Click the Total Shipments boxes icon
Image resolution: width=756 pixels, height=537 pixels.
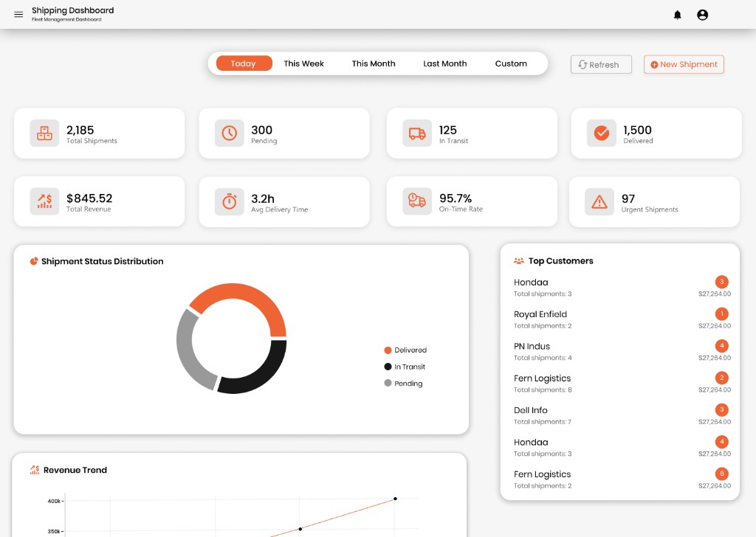coord(44,133)
